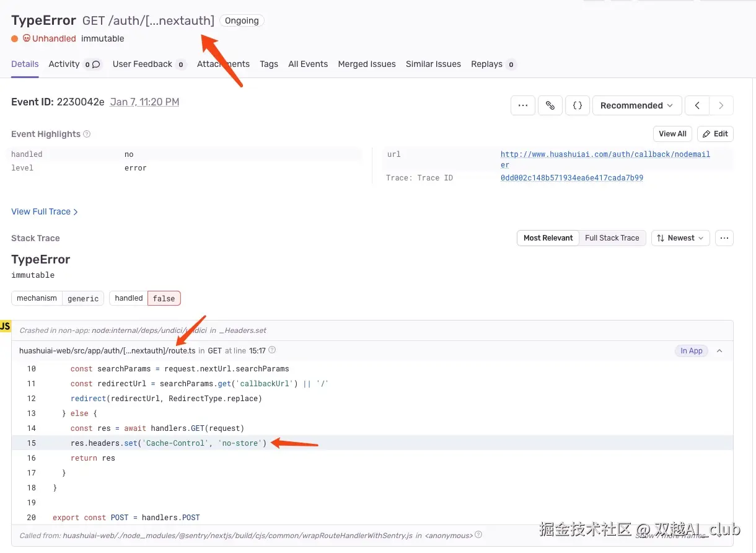Click the help icon next to Event Highlights
Viewport: 756px width, 553px height.
click(86, 134)
